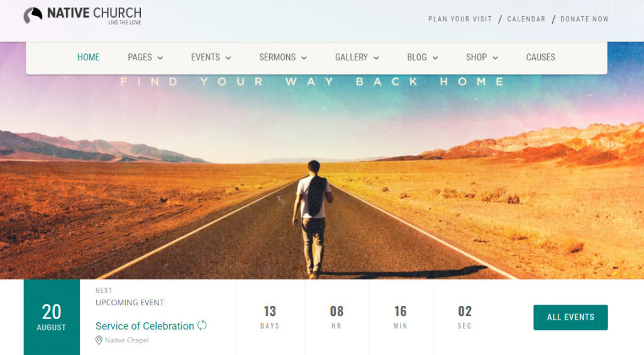This screenshot has height=355, width=644.
Task: Select the Sermons menu label
Action: click(x=277, y=57)
